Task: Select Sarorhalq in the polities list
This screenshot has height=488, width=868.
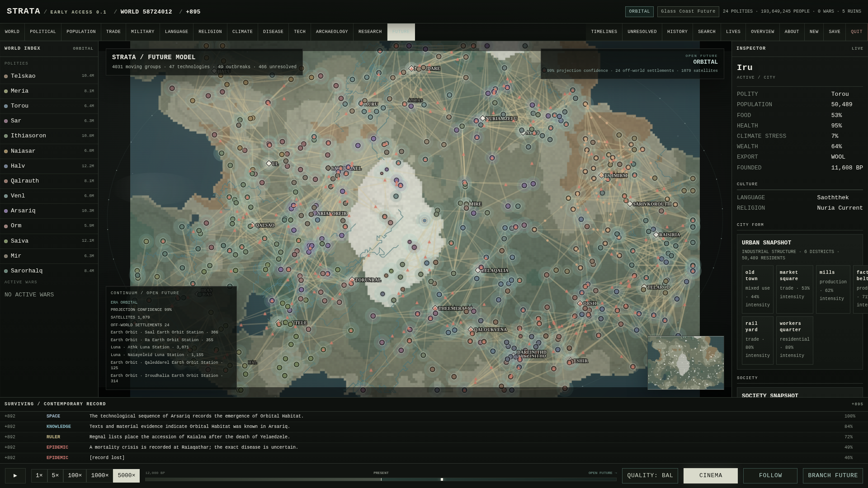Action: coord(49,271)
